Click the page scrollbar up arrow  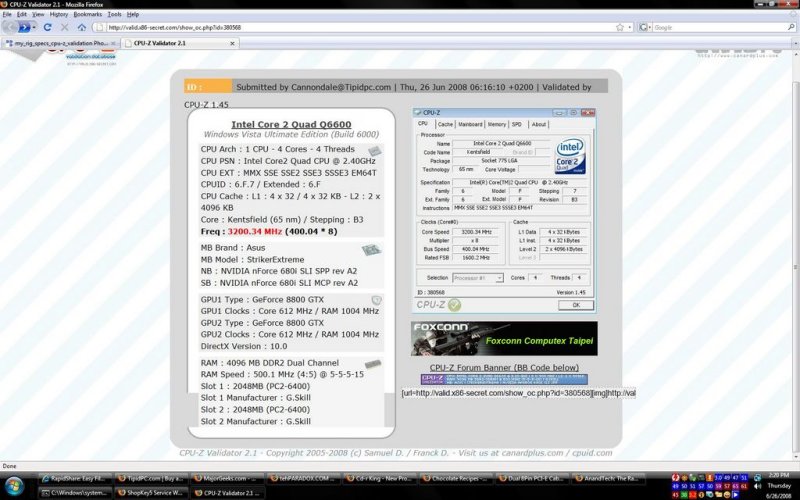(796, 55)
